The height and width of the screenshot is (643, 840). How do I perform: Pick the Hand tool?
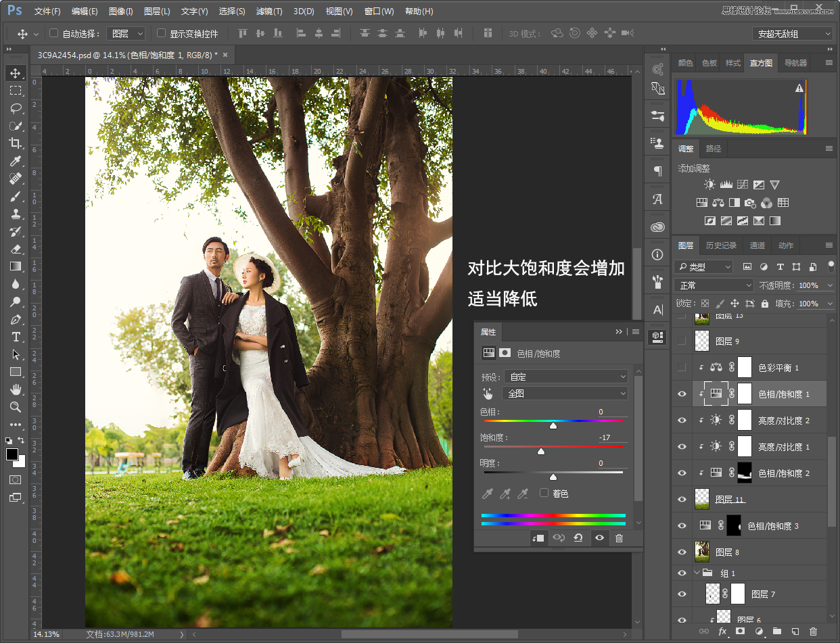[15, 389]
